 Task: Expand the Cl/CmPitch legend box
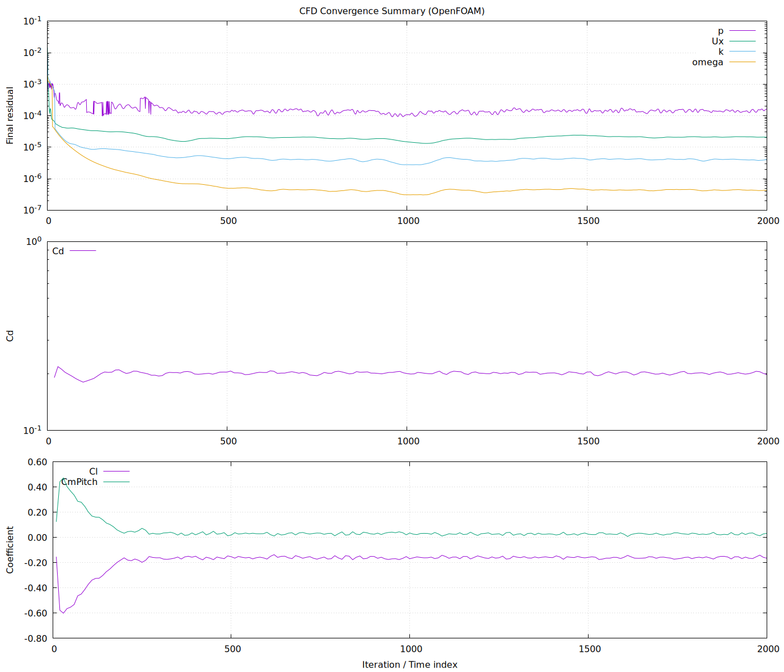pyautogui.click(x=98, y=477)
